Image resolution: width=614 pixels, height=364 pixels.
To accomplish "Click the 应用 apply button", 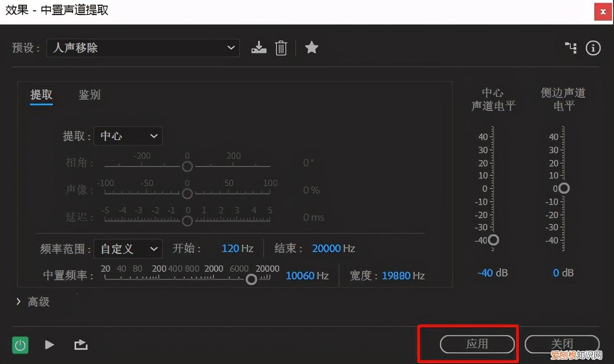I will [x=477, y=344].
